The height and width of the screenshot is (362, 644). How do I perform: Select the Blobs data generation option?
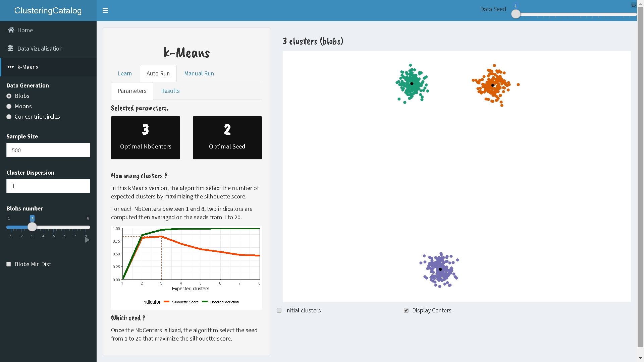(x=9, y=96)
